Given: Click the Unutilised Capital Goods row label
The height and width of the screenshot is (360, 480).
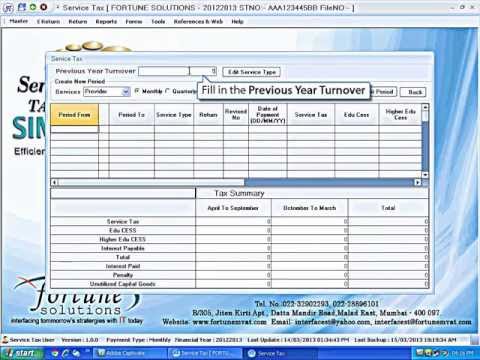Looking at the screenshot, I should click(123, 284).
